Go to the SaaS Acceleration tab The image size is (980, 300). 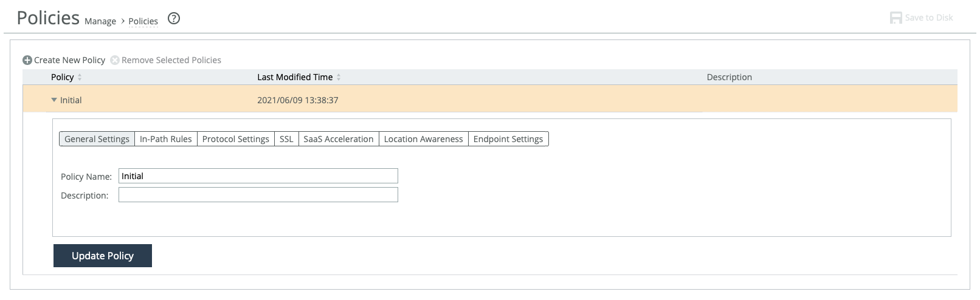coord(338,139)
